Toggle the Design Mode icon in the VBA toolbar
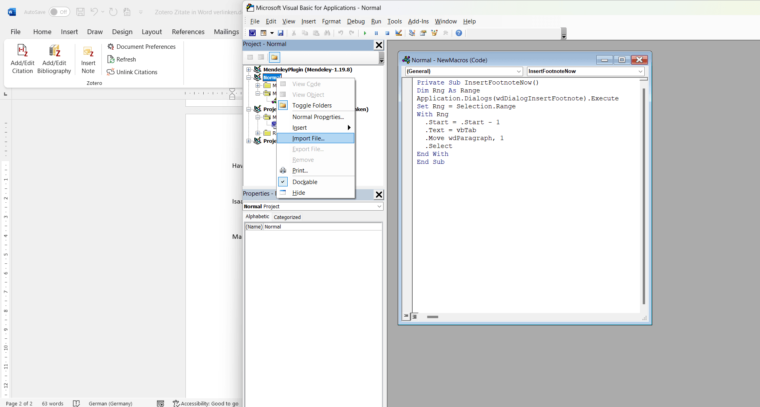The image size is (760, 407). pos(398,33)
